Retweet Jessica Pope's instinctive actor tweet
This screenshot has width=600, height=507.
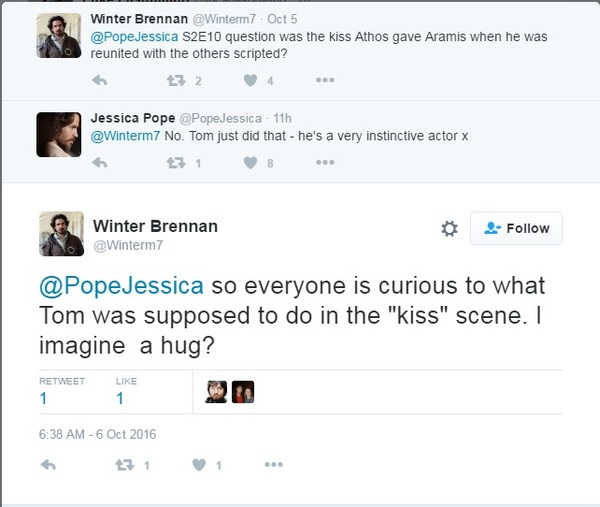tap(175, 163)
